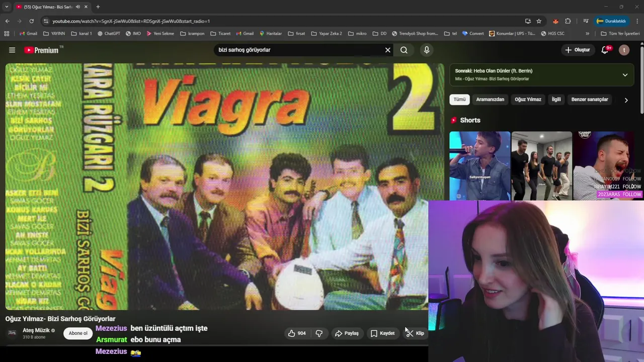Image resolution: width=644 pixels, height=362 pixels.
Task: Open the Ateş Müzik channel link
Action: pyautogui.click(x=36, y=330)
